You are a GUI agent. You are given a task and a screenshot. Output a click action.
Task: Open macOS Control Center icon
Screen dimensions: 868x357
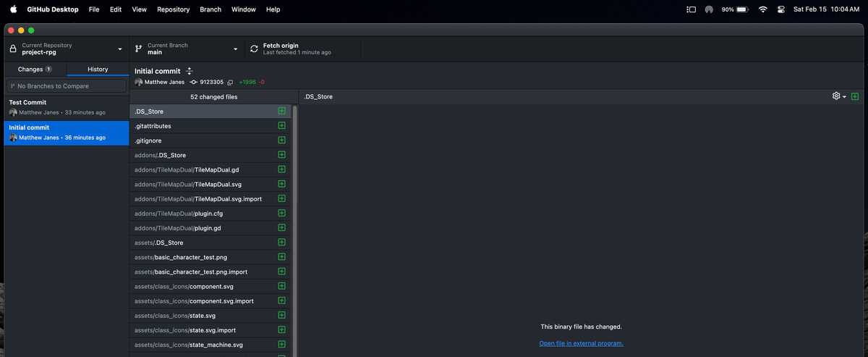coord(780,9)
